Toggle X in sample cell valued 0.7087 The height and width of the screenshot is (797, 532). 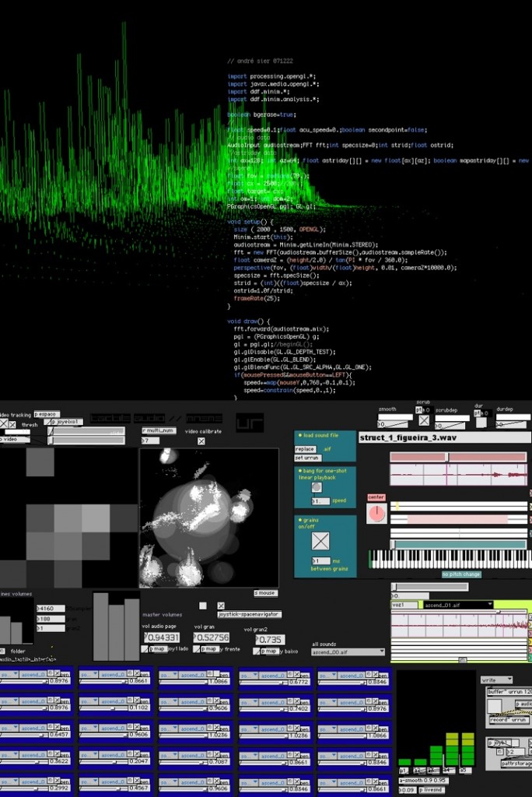click(216, 754)
